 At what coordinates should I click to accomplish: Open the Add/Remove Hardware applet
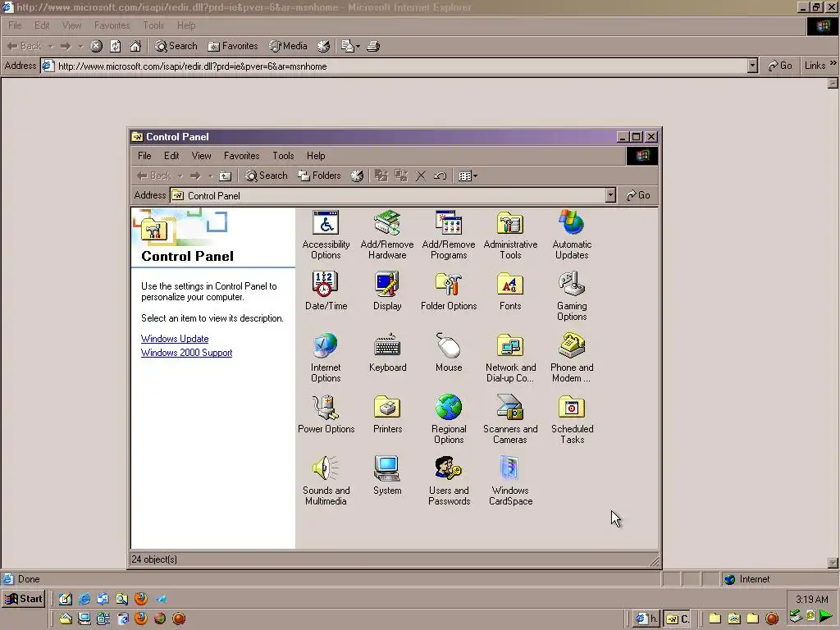coord(387,235)
